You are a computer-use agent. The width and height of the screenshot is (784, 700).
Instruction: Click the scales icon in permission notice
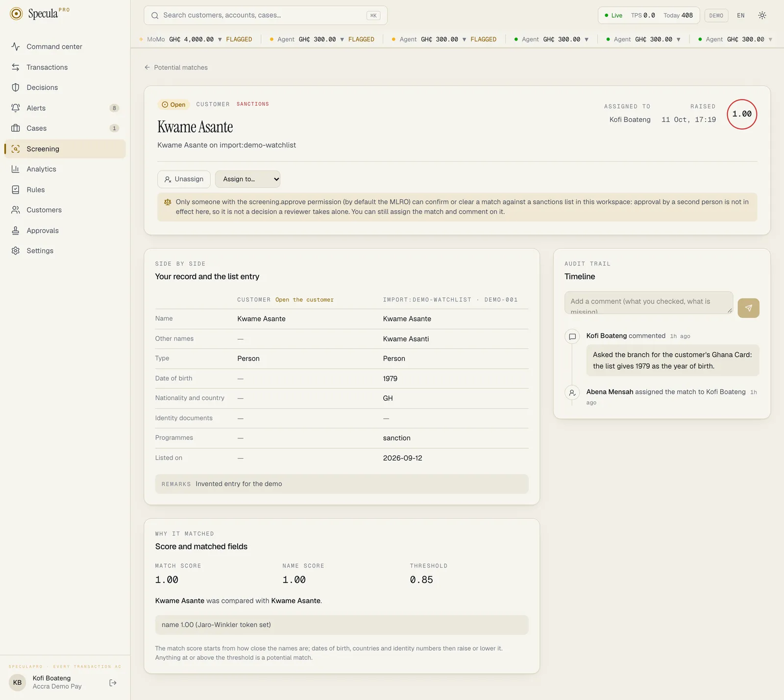[168, 202]
